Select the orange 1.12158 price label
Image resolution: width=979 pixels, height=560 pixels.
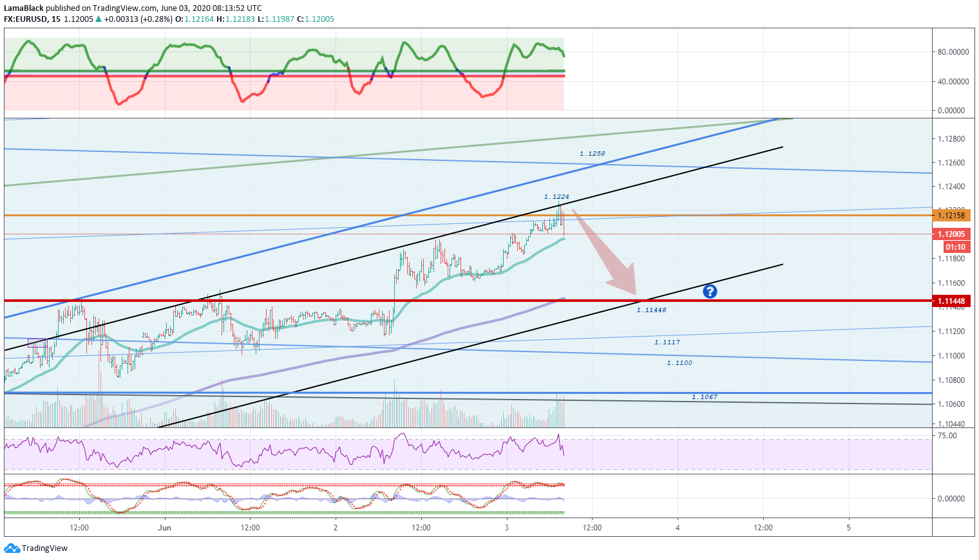(951, 216)
